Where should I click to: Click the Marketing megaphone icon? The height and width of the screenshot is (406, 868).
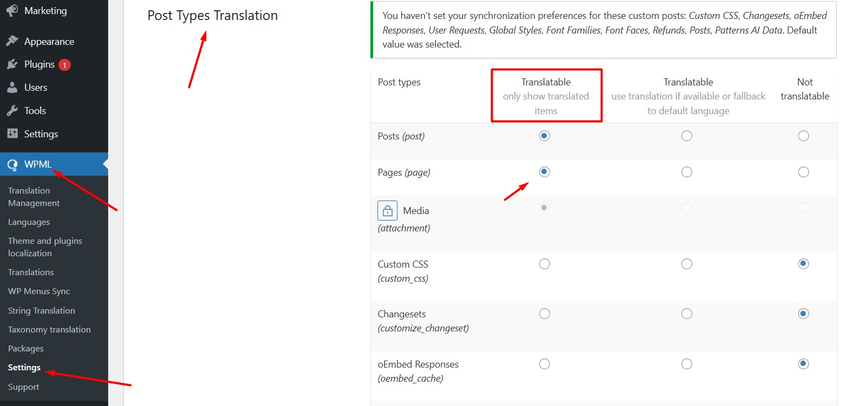[12, 11]
